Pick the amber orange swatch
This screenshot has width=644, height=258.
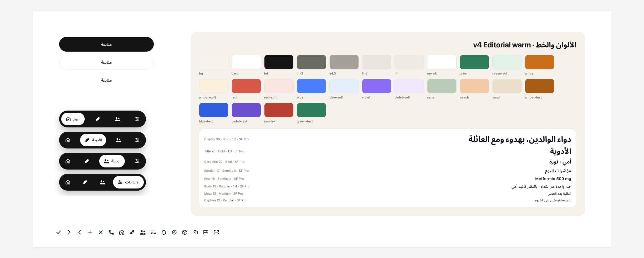[540, 62]
